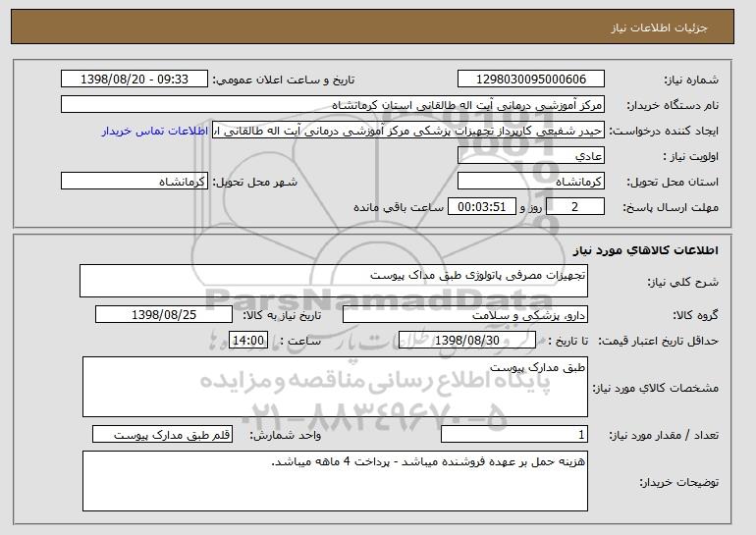Click the ساعت field showing 14:00
Viewport: 756px width, 535px height.
click(x=248, y=341)
